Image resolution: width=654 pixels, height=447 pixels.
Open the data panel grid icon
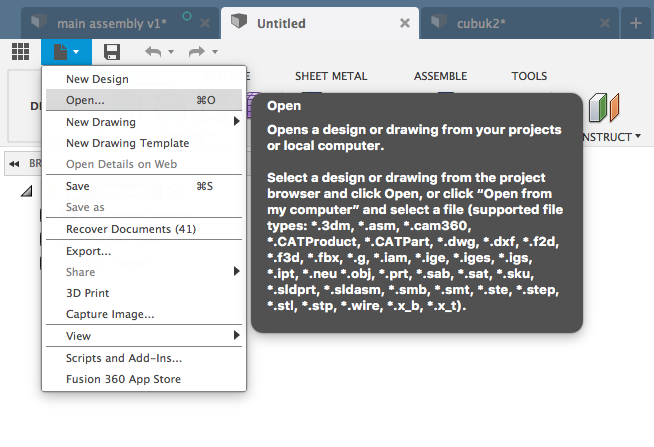(20, 51)
